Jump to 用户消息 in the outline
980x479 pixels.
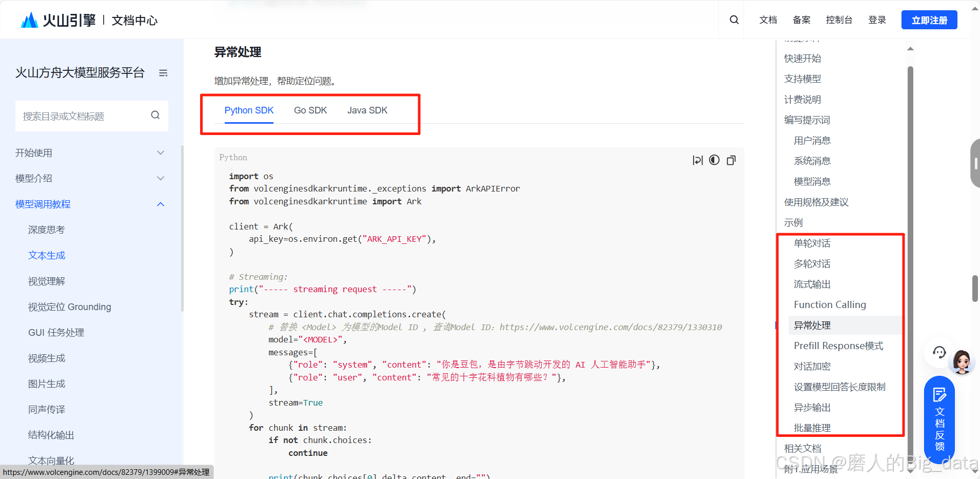(812, 141)
